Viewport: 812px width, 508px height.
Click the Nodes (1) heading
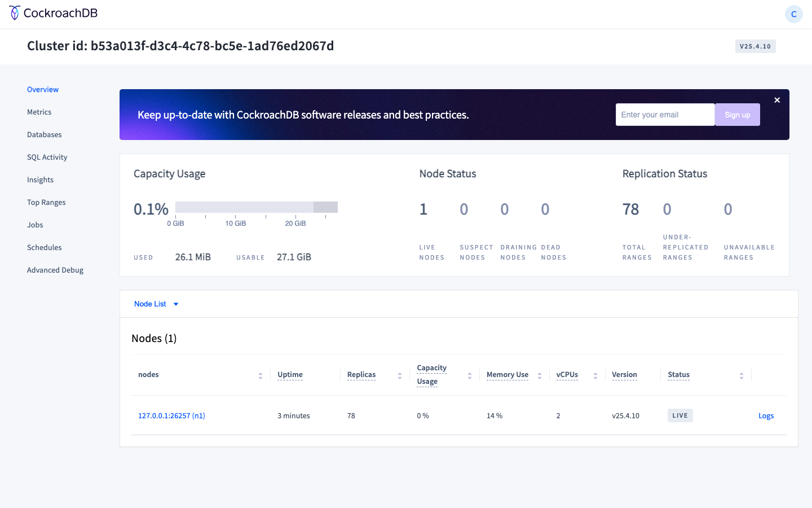[x=154, y=338]
